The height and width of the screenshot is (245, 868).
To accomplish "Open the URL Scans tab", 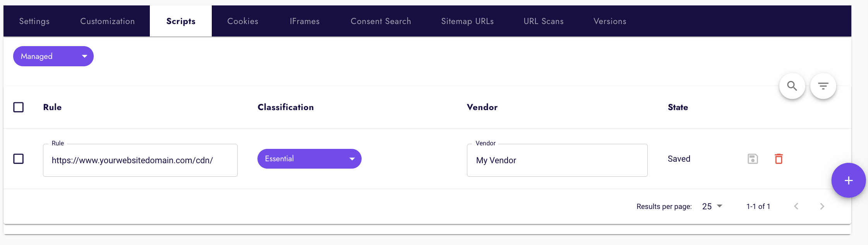I will coord(544,21).
